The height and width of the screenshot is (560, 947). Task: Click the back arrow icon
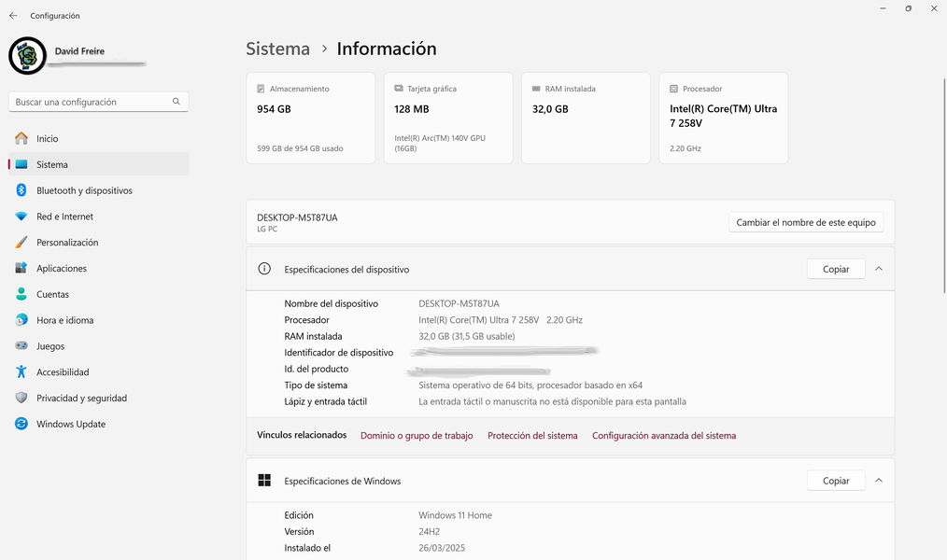pos(13,16)
